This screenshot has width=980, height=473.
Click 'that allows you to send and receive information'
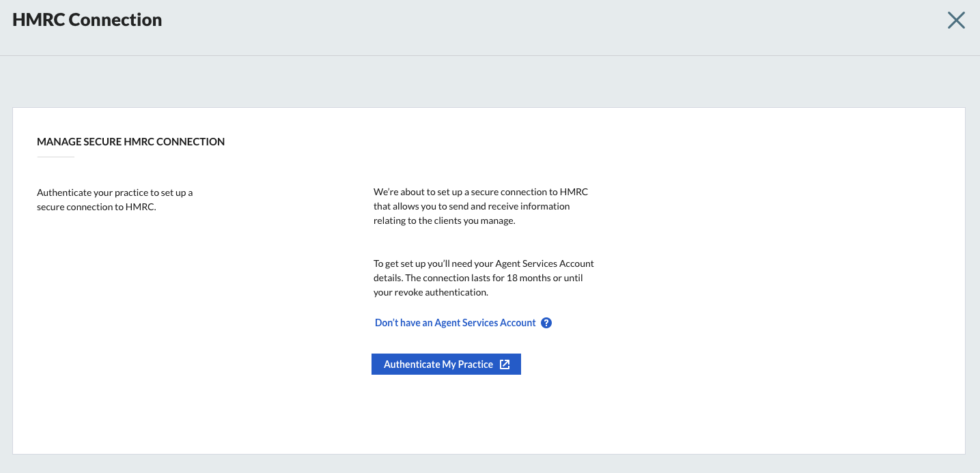[x=471, y=206]
